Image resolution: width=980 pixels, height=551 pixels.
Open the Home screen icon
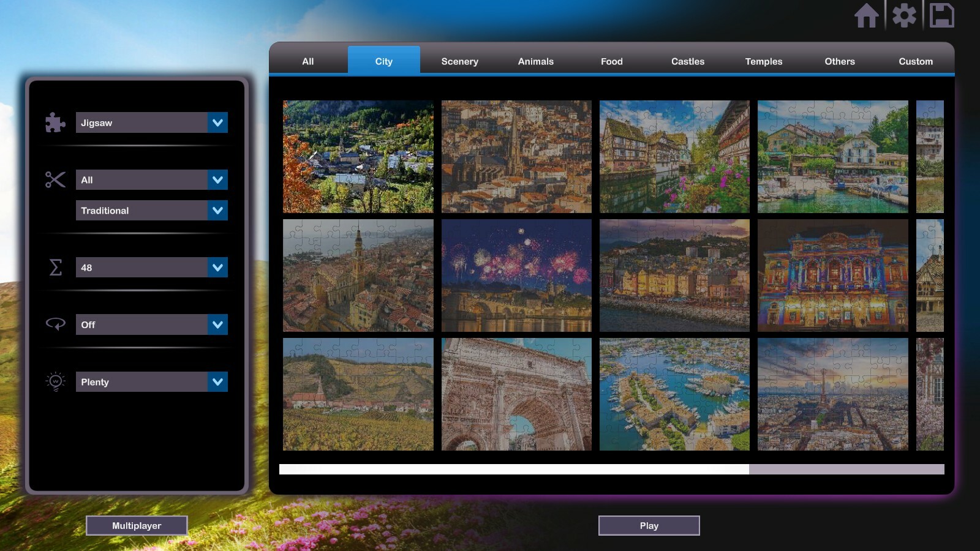(867, 17)
